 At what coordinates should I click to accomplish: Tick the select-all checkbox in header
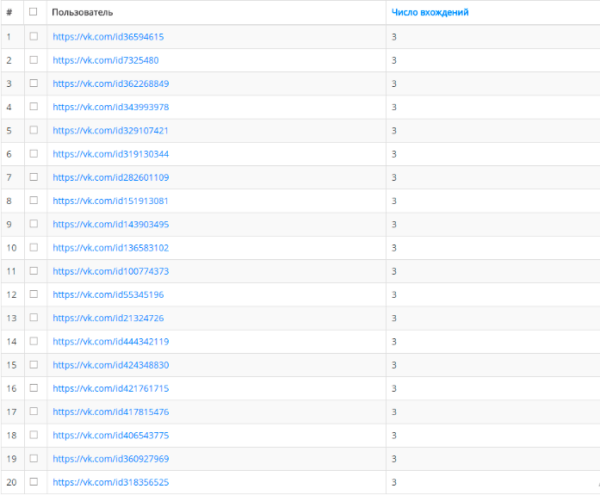pos(33,12)
